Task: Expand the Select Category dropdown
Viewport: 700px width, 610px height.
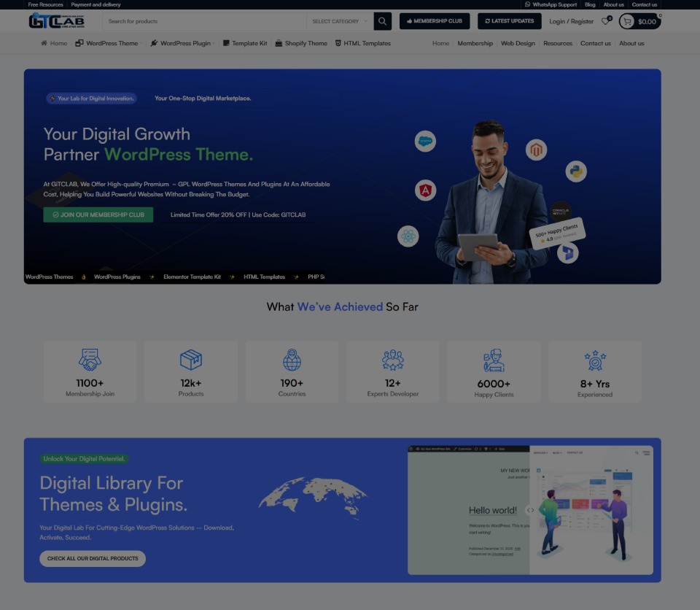Action: tap(339, 21)
